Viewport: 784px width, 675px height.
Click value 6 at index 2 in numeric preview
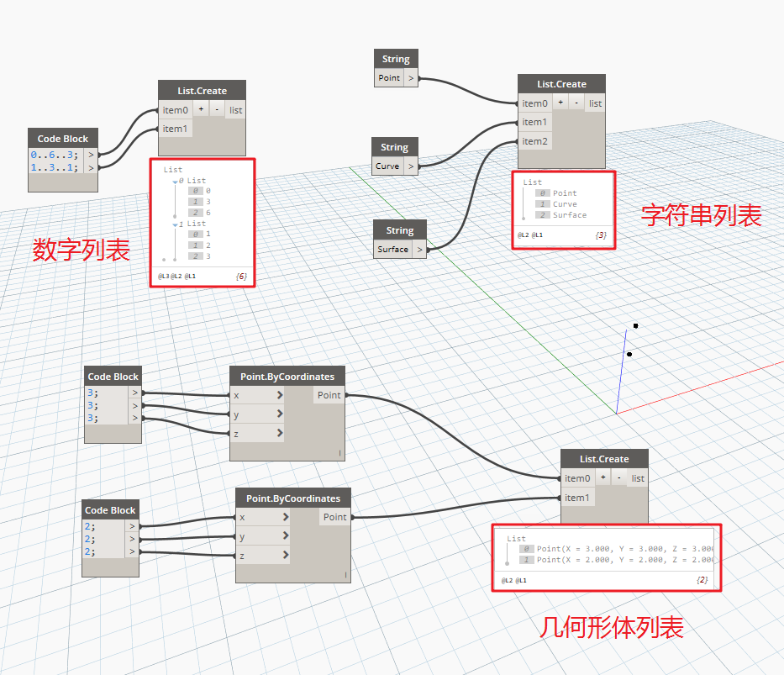tap(208, 213)
